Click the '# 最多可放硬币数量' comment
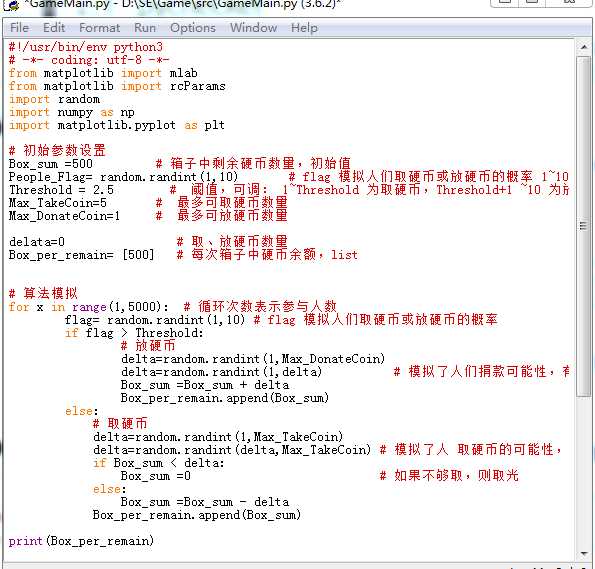This screenshot has height=569, width=595. [x=222, y=216]
